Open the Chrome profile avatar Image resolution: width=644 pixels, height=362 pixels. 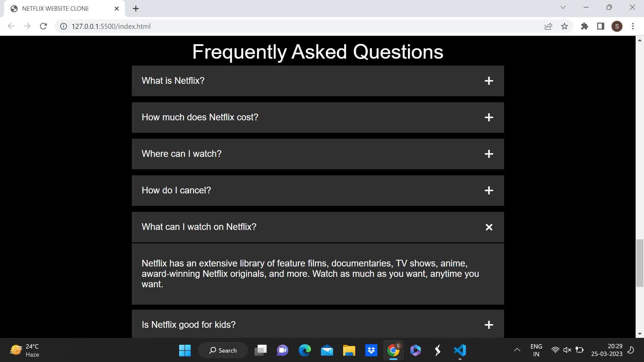pos(617,26)
